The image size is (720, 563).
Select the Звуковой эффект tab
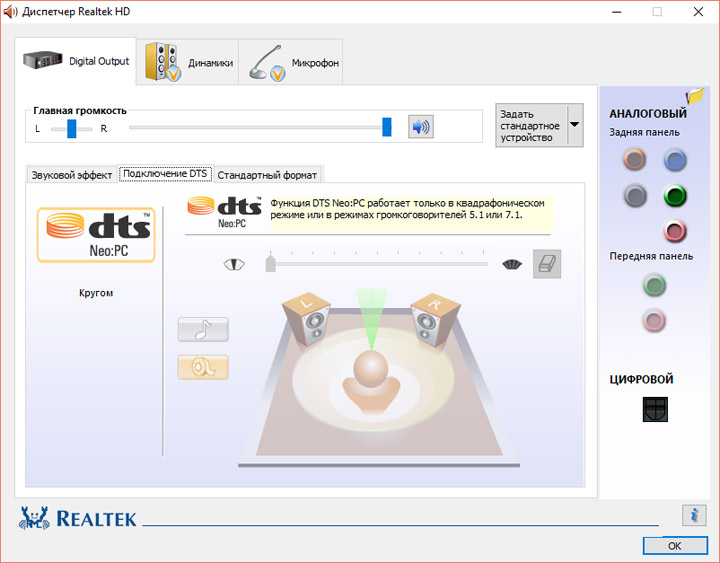tap(72, 175)
